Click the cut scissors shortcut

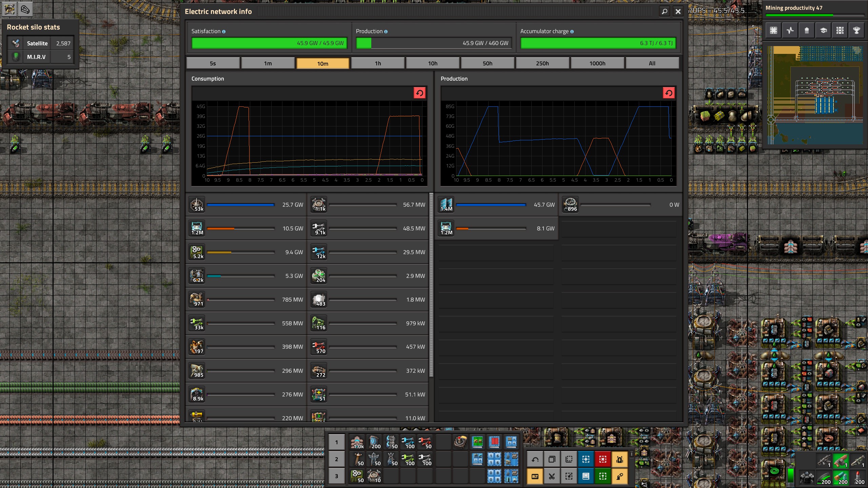pyautogui.click(x=552, y=476)
